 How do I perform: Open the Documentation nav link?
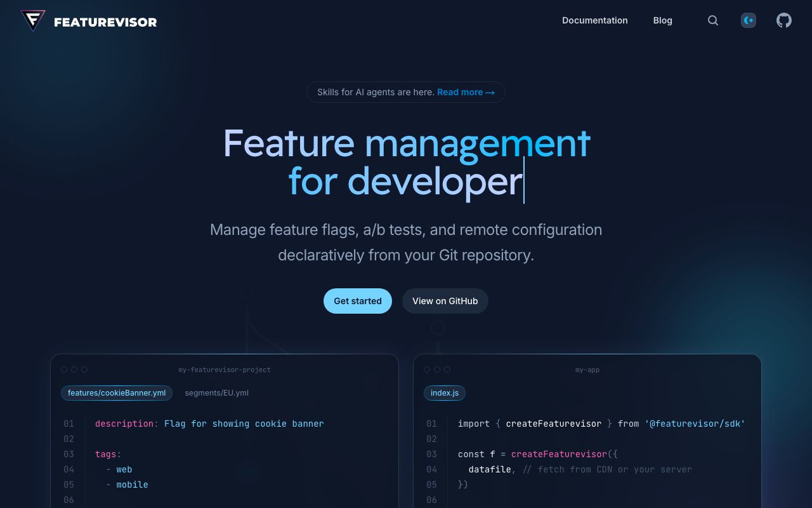[x=595, y=20]
